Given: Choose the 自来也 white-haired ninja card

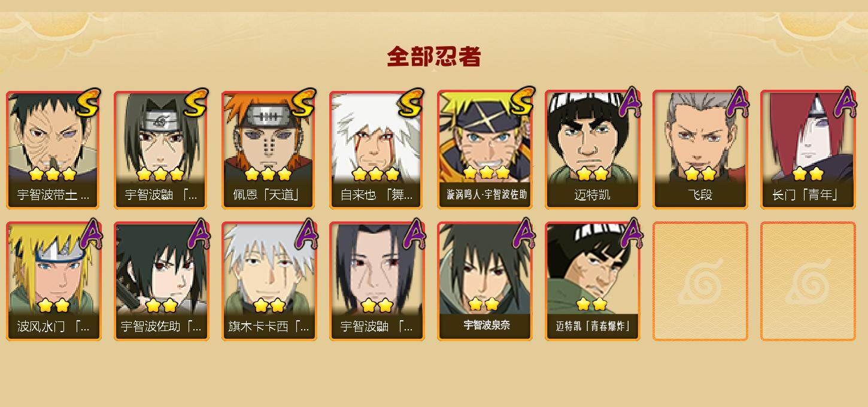Looking at the screenshot, I should [377, 150].
